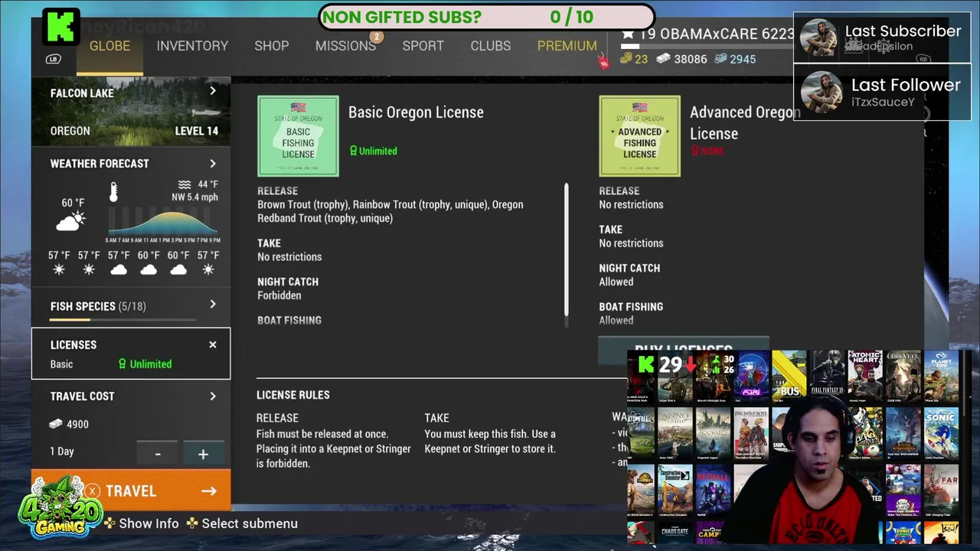Click the first sun forecast icon

(59, 269)
